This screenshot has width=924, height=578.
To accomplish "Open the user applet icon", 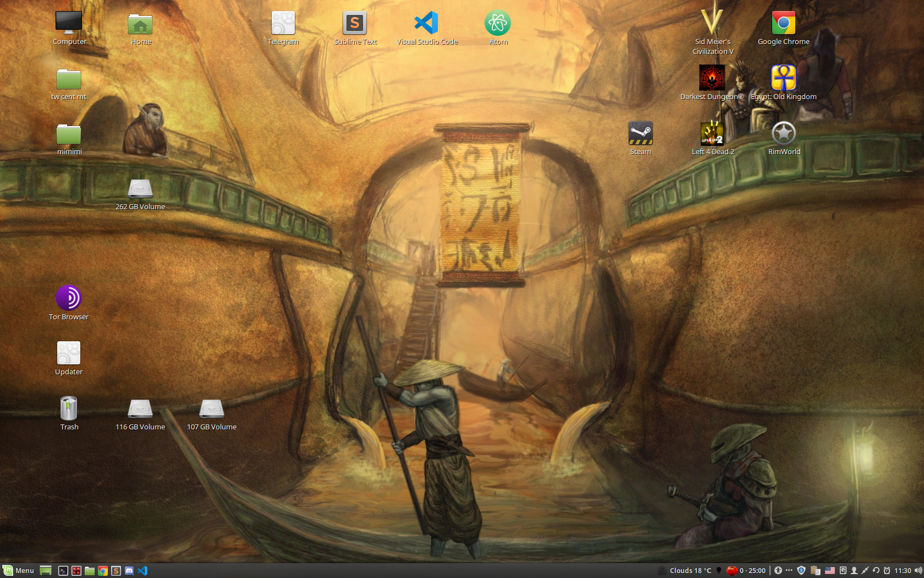I will [x=854, y=571].
